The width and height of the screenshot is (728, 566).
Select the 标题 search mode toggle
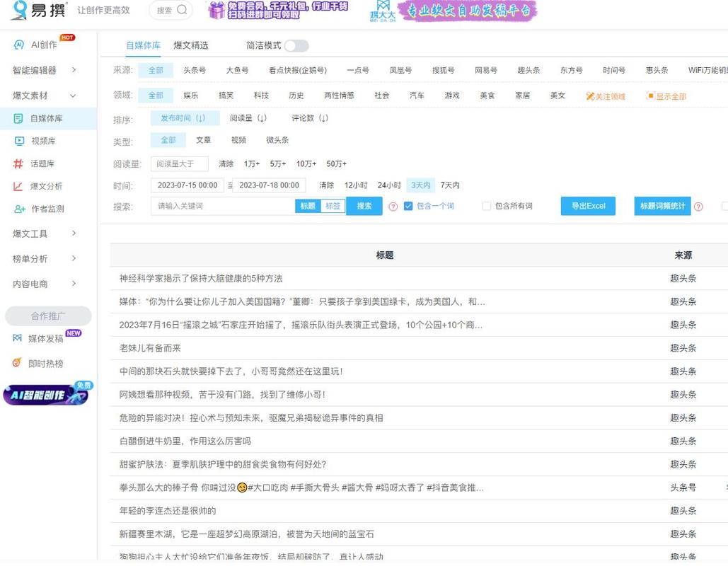click(308, 206)
